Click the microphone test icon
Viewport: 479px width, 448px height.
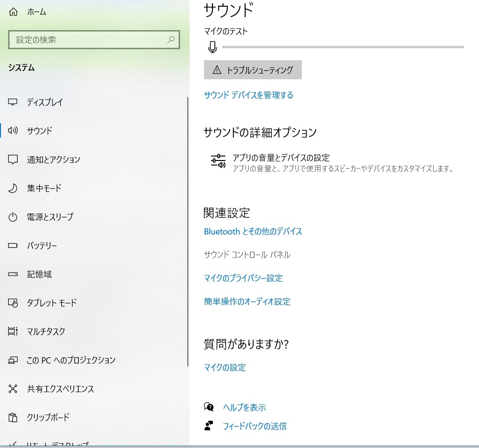213,47
